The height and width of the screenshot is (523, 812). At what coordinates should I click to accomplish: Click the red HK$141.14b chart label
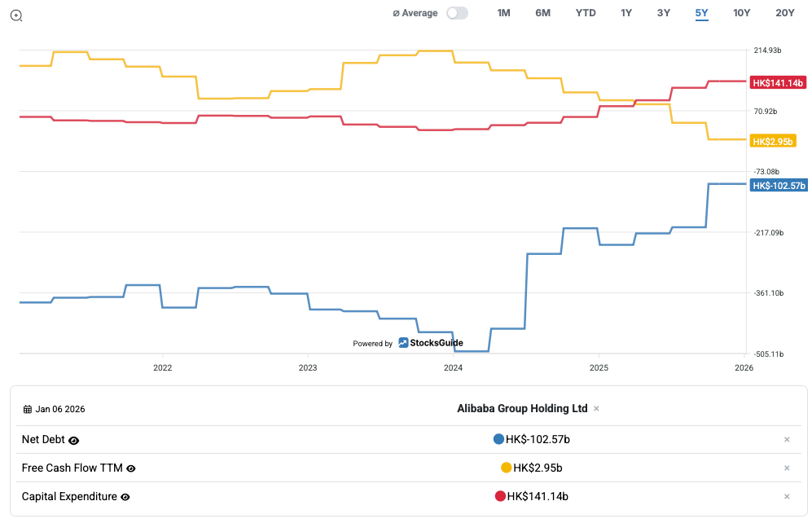[778, 83]
